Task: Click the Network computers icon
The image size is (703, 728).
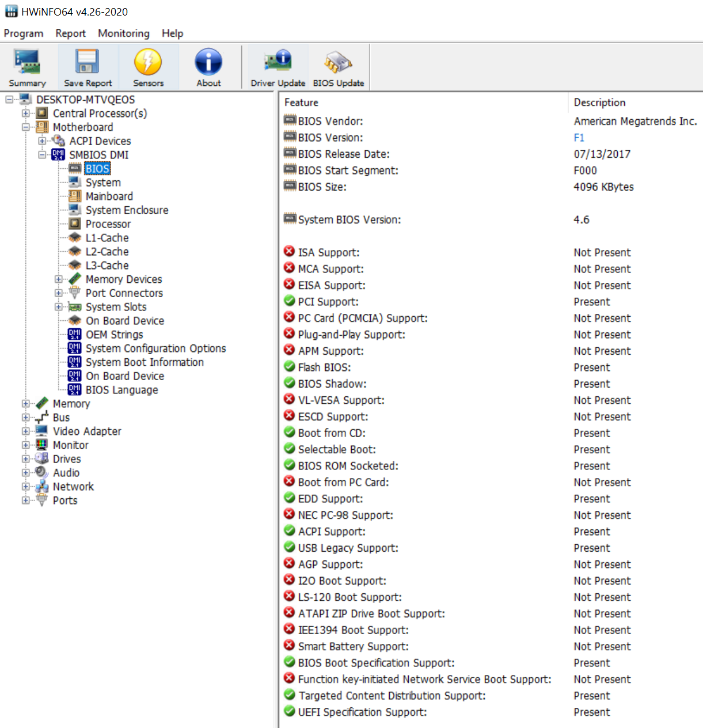Action: pos(42,487)
